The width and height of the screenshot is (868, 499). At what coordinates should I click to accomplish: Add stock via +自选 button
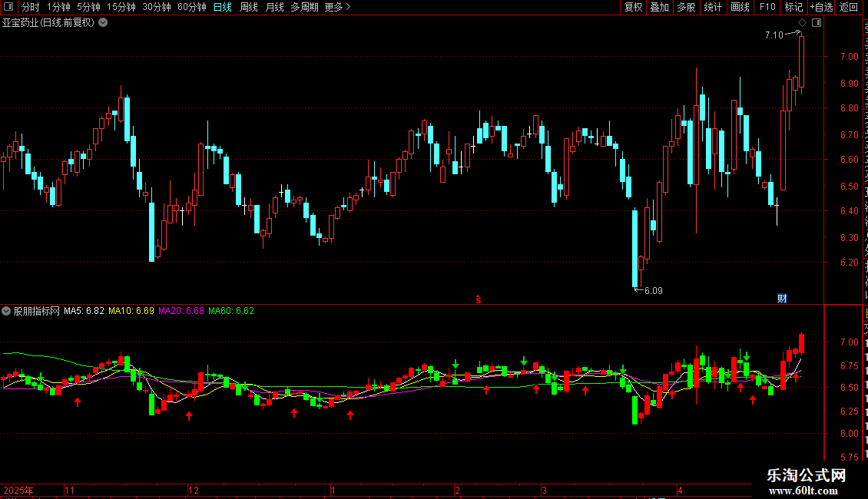point(821,7)
